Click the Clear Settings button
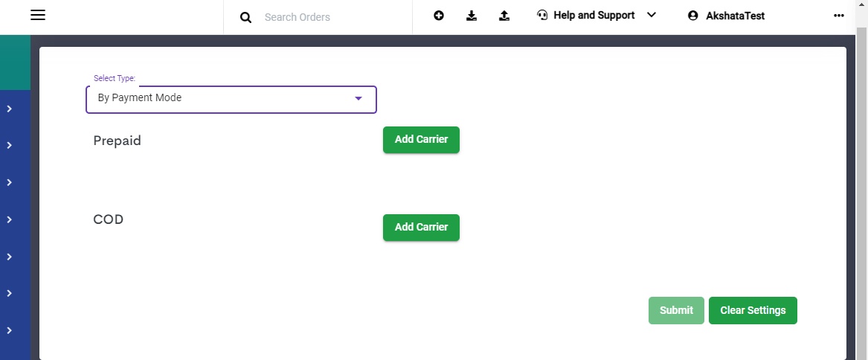Viewport: 868px width, 360px height. 753,310
